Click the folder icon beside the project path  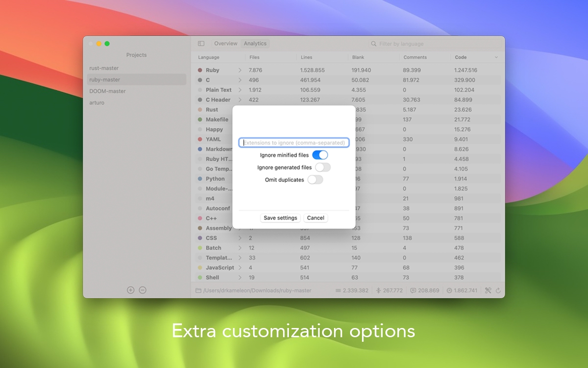click(x=198, y=290)
